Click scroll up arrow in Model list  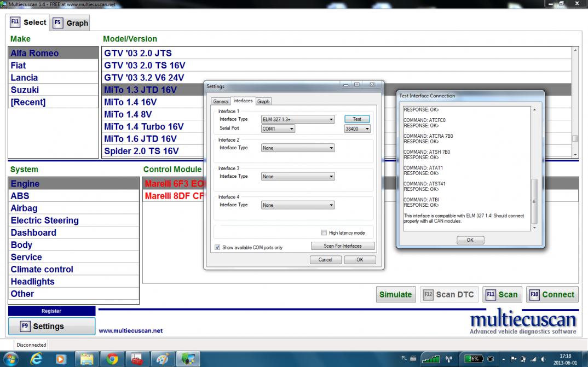click(575, 50)
